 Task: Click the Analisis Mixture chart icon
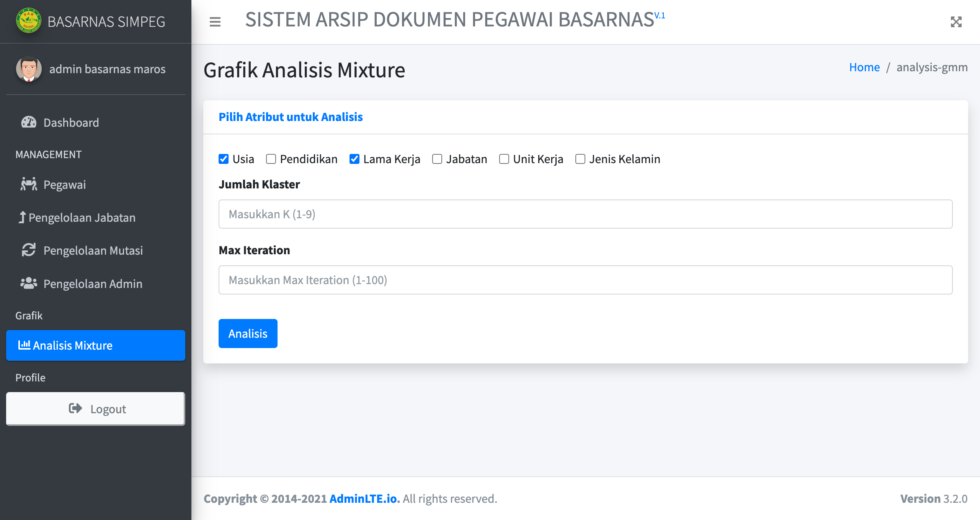click(x=24, y=345)
